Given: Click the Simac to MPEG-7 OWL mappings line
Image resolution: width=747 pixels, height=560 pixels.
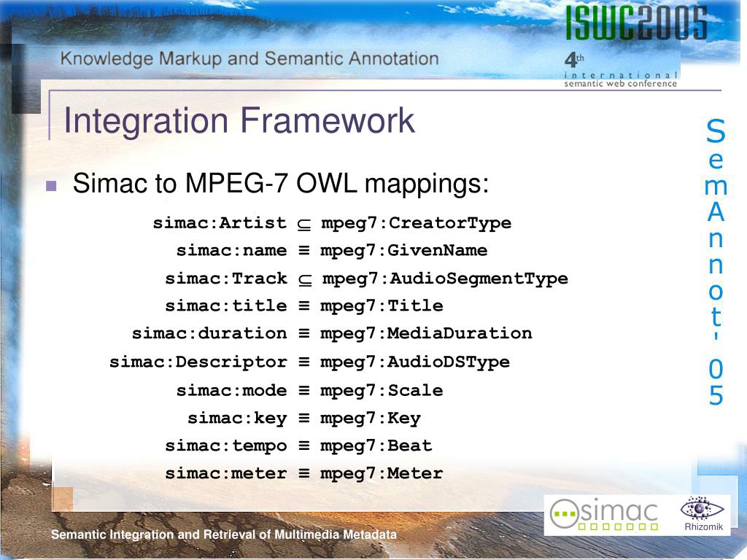Looking at the screenshot, I should tap(281, 183).
